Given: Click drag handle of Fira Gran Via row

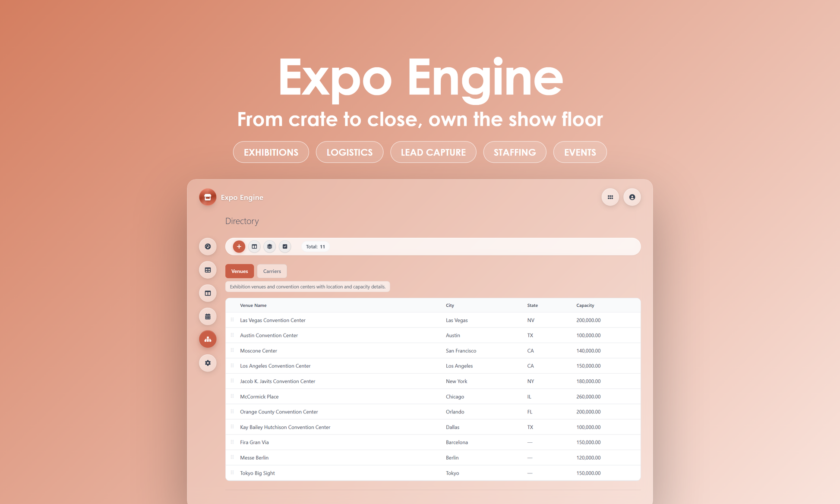Looking at the screenshot, I should [x=232, y=442].
